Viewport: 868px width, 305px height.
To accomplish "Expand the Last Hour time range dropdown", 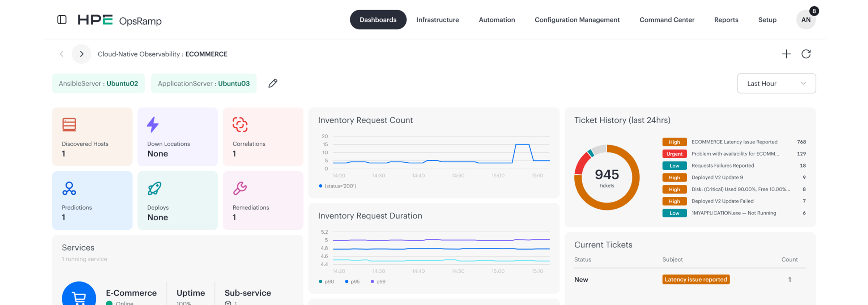I will [776, 83].
